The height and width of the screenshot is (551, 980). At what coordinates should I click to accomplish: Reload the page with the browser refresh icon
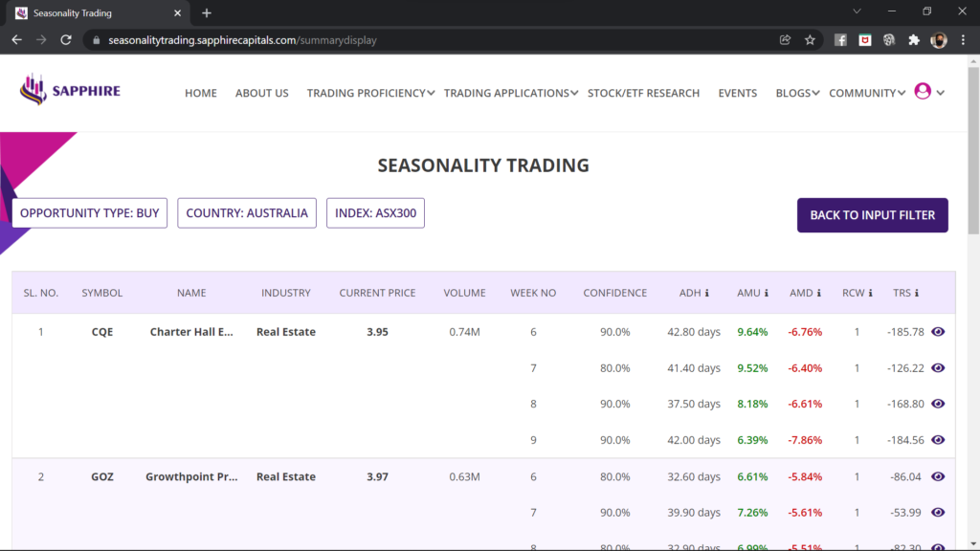[66, 40]
